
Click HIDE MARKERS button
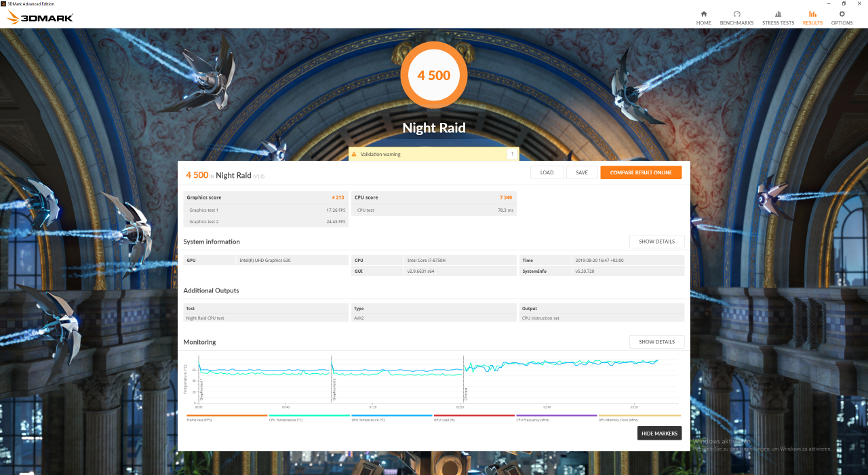click(x=659, y=433)
